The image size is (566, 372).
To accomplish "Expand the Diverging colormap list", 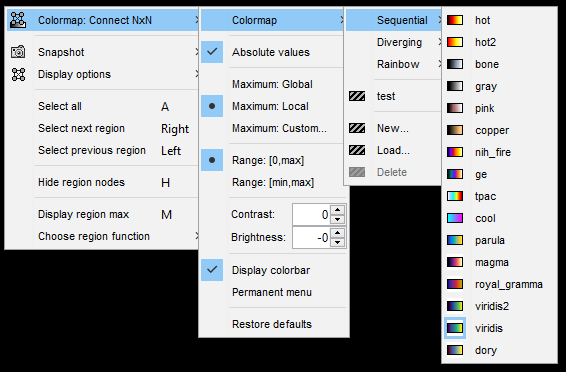I will [x=393, y=42].
